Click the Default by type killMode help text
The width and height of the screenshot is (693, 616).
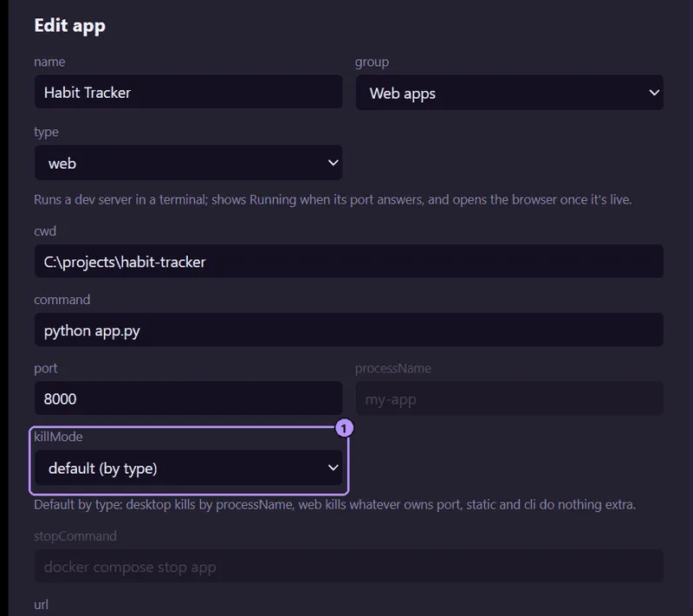pos(334,504)
